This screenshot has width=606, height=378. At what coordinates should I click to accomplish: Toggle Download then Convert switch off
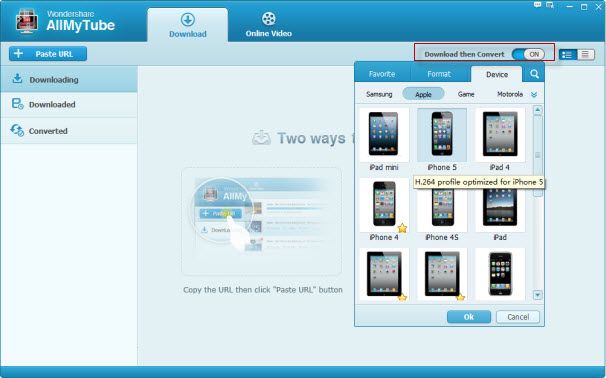click(x=528, y=54)
